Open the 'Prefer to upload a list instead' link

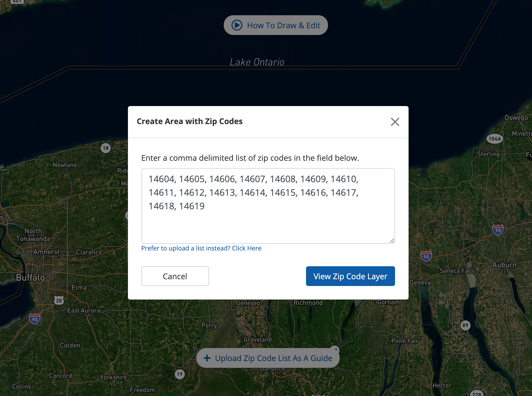tap(201, 248)
